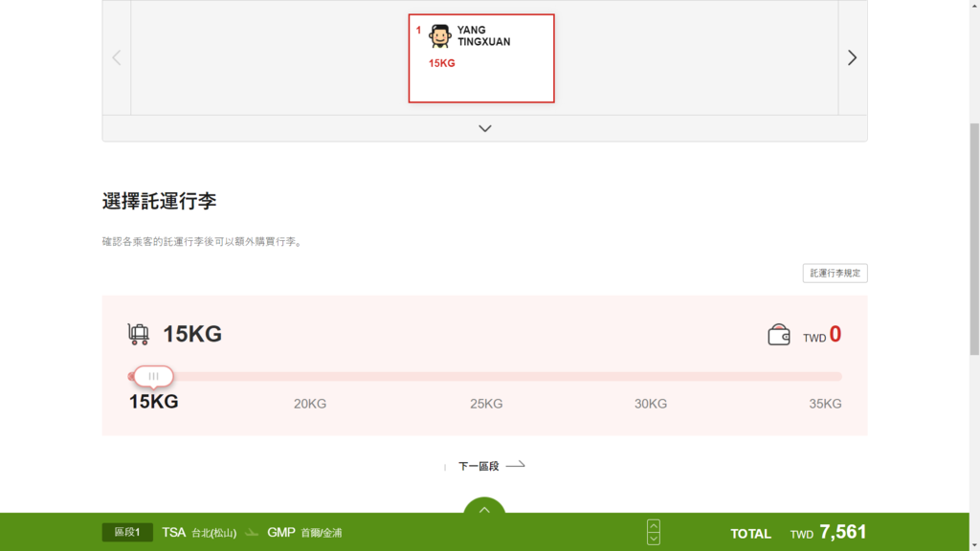Click the 選擇託運行李 heading
This screenshot has height=551, width=980.
(x=160, y=201)
